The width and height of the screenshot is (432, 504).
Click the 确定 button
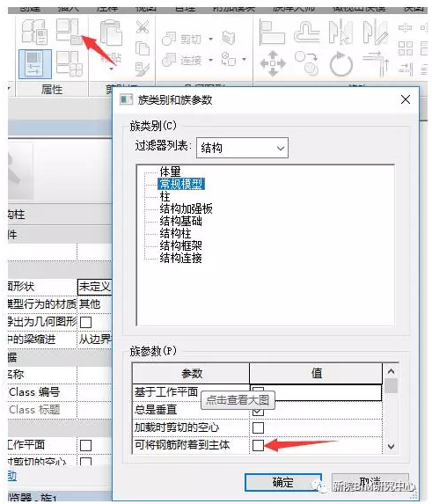[x=282, y=482]
